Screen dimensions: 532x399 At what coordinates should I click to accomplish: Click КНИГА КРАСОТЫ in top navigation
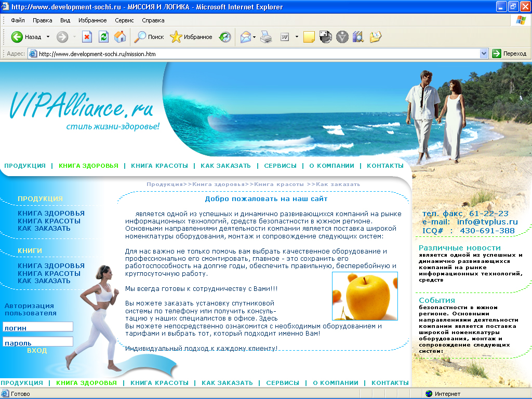click(159, 166)
